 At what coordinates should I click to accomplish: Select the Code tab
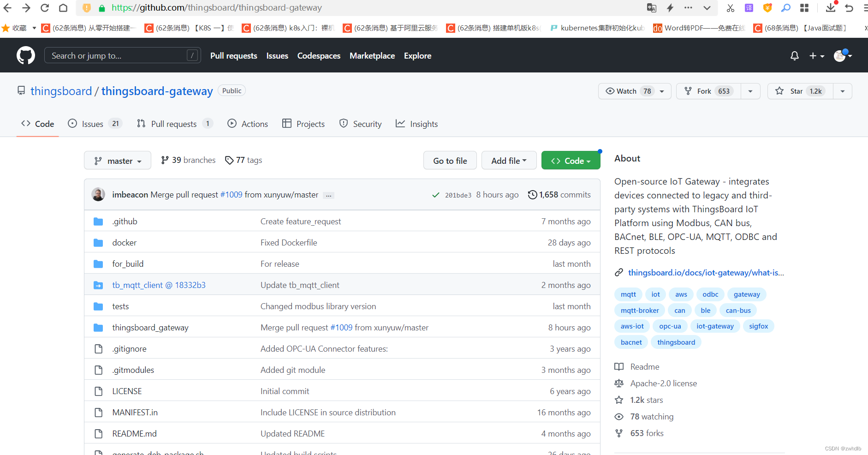pos(38,124)
